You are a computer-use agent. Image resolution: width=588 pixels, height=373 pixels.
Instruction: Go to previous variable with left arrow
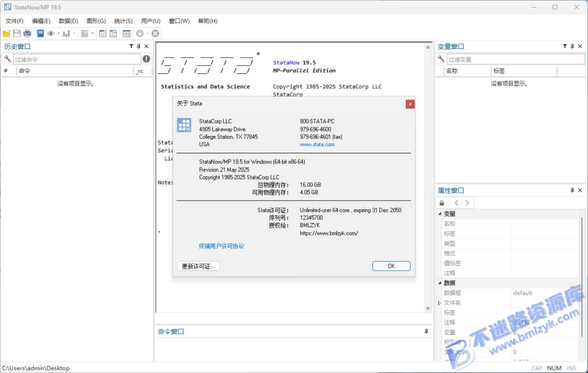click(x=456, y=203)
